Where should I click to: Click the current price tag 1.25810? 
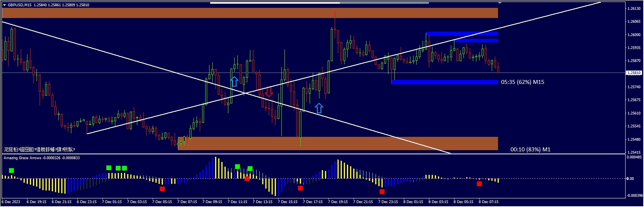[633, 73]
